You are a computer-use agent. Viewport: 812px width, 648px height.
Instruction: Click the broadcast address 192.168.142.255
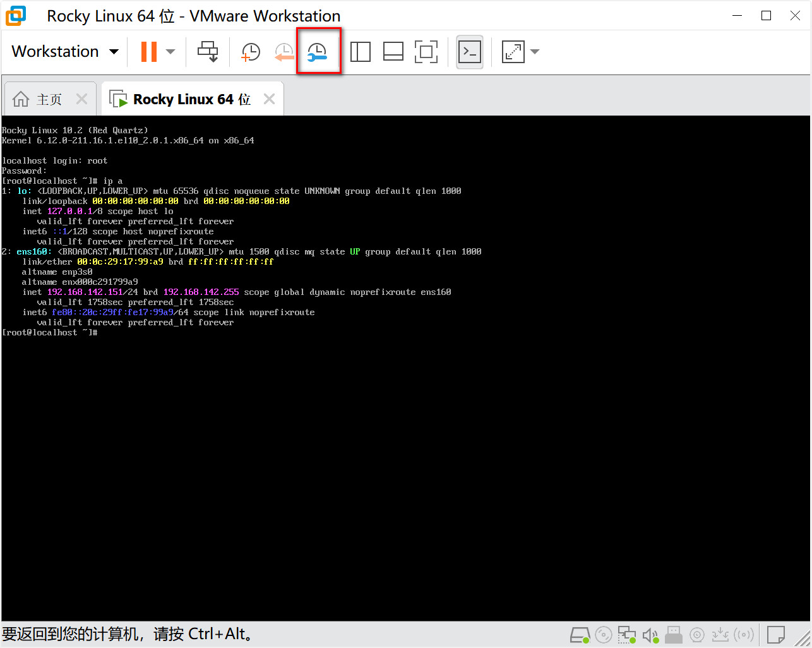(201, 292)
